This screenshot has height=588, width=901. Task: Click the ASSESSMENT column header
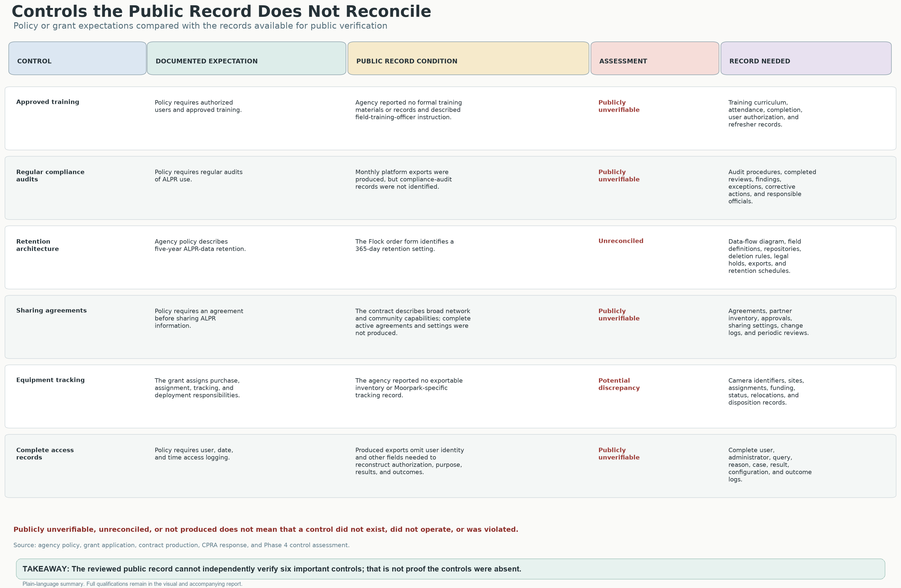point(654,58)
